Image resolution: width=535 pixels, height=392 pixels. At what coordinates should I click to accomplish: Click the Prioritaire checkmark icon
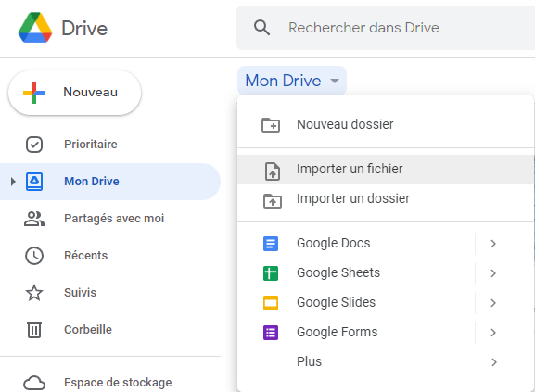pyautogui.click(x=34, y=145)
